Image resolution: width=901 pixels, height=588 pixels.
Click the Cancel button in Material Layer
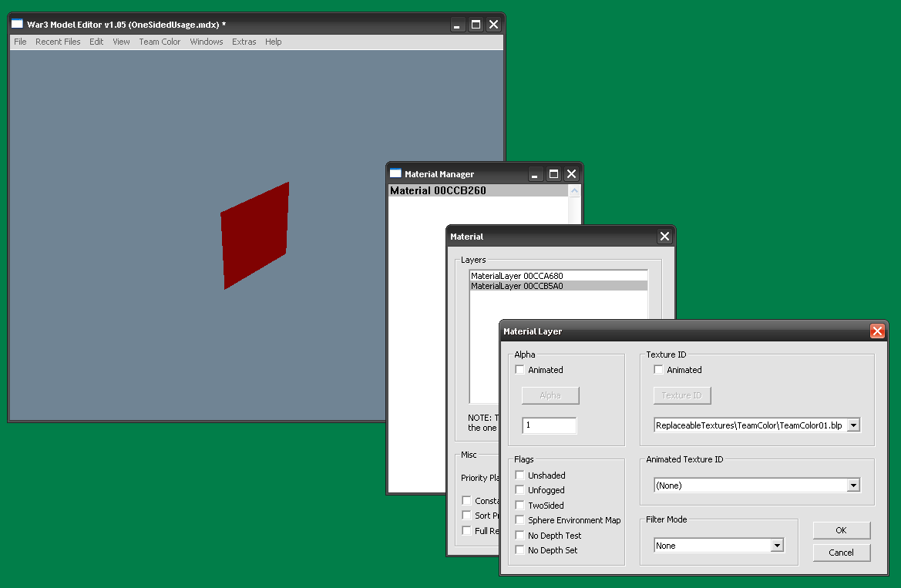point(841,553)
